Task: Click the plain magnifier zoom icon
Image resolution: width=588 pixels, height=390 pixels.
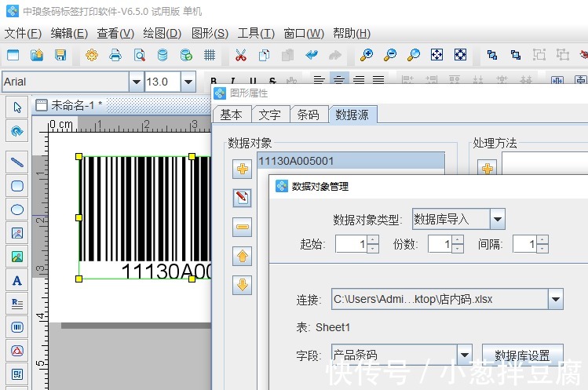Action: click(414, 55)
